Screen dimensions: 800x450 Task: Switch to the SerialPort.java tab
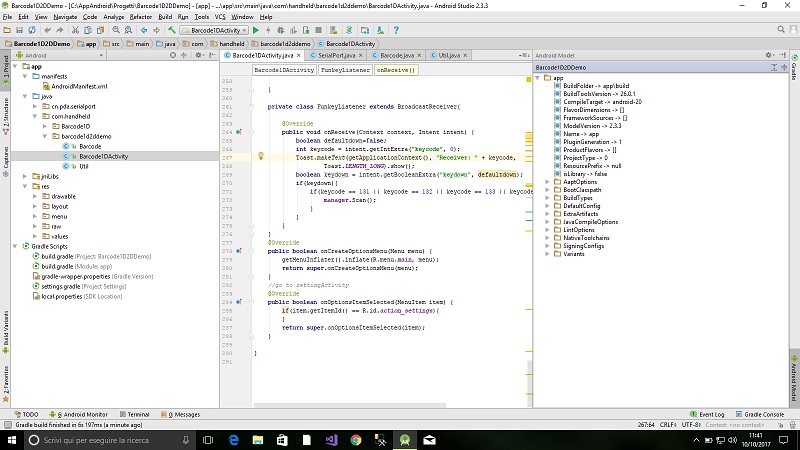point(336,55)
